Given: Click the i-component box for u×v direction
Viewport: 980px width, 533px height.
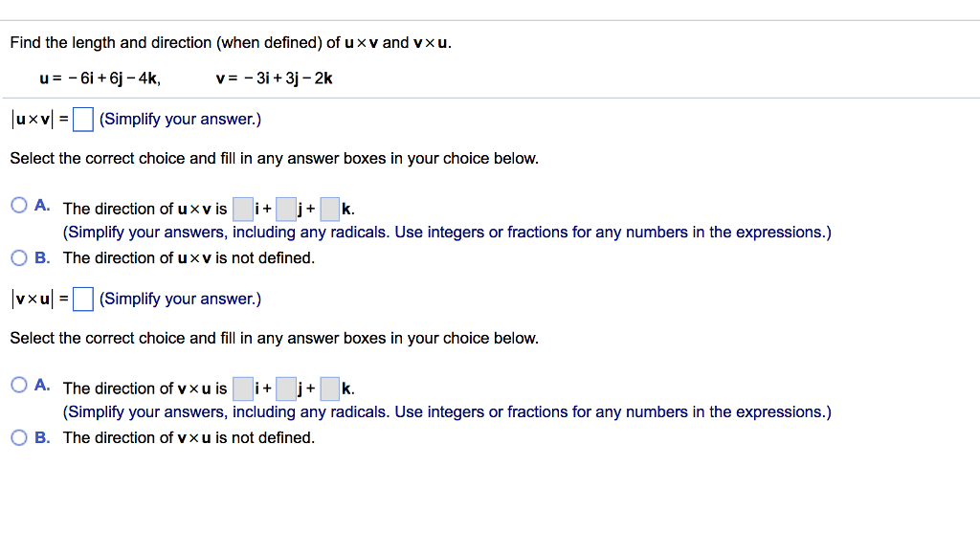Looking at the screenshot, I should [243, 209].
